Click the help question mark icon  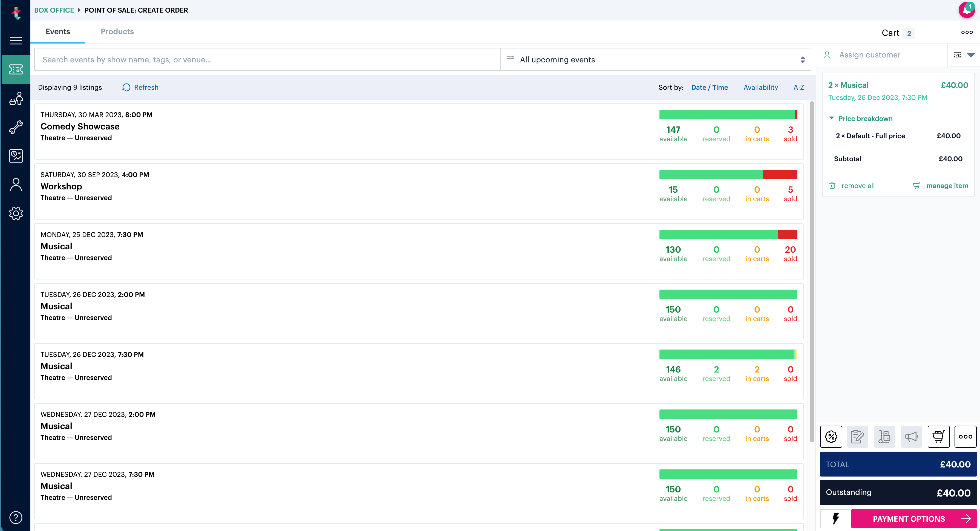coord(16,517)
